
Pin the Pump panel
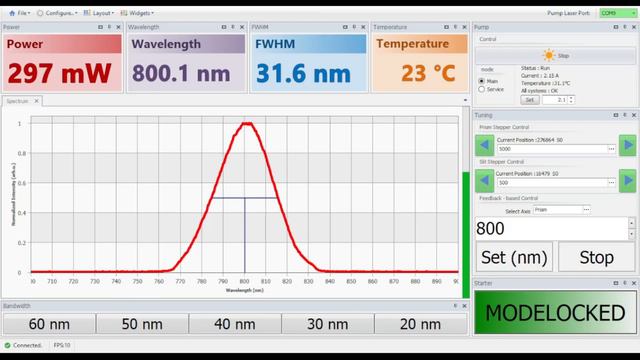click(625, 27)
